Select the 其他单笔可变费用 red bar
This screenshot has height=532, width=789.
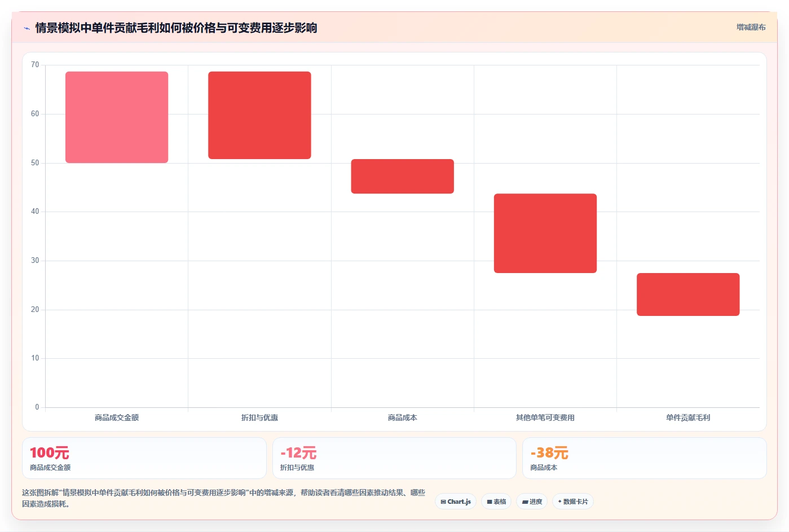click(x=545, y=234)
